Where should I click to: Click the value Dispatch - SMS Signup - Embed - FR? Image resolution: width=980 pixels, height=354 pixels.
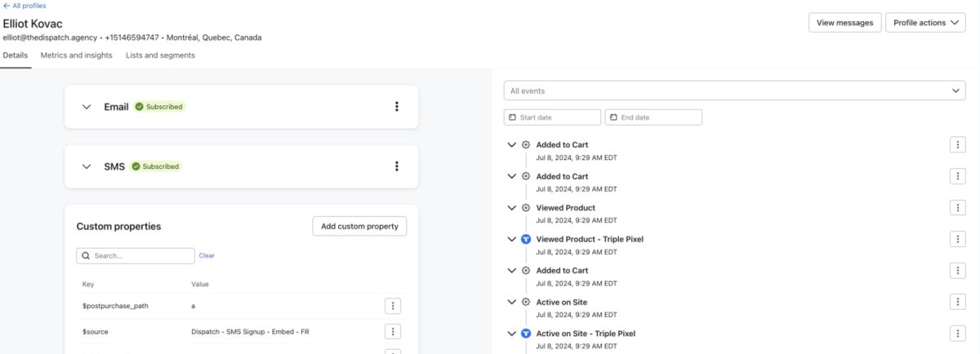point(251,331)
